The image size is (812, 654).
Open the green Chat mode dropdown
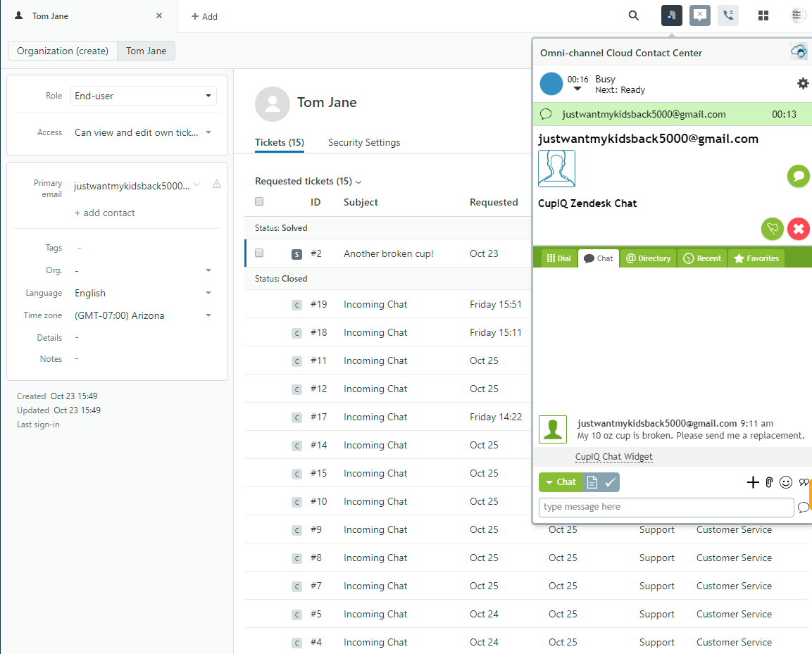561,482
